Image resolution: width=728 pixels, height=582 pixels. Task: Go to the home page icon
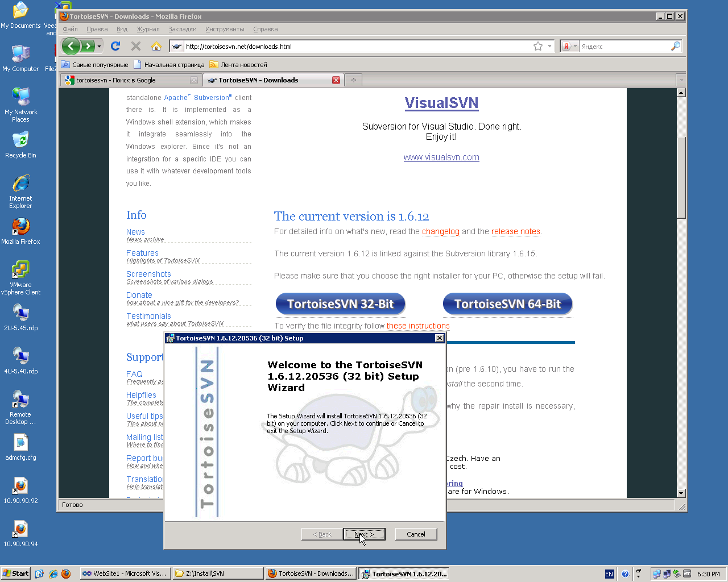point(156,46)
